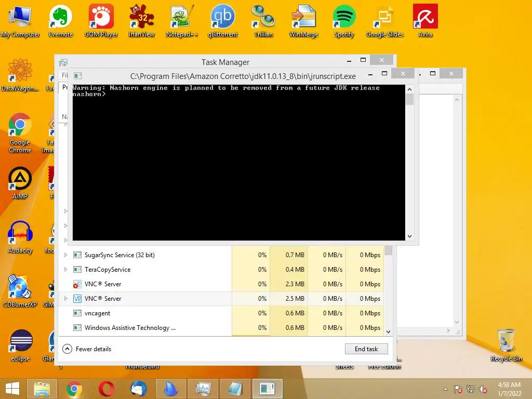Open the DataWagon desktop shortcut
The width and height of the screenshot is (532, 399).
[20, 75]
